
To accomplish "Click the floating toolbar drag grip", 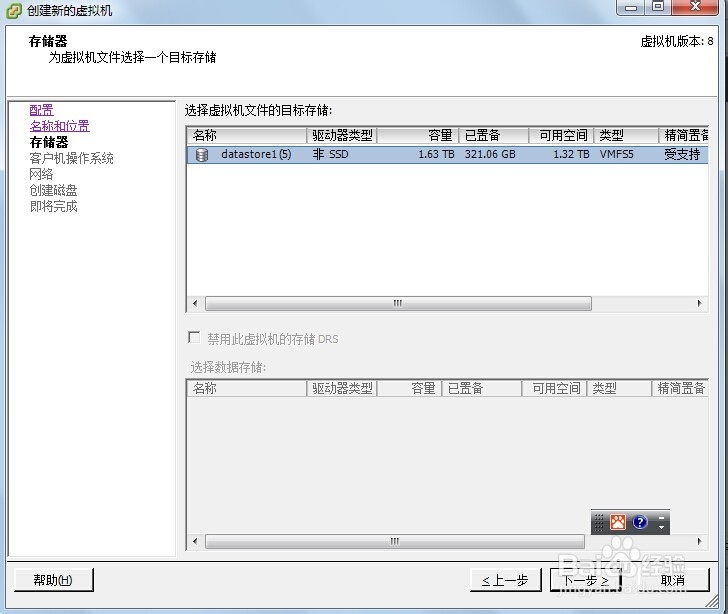I will [599, 523].
